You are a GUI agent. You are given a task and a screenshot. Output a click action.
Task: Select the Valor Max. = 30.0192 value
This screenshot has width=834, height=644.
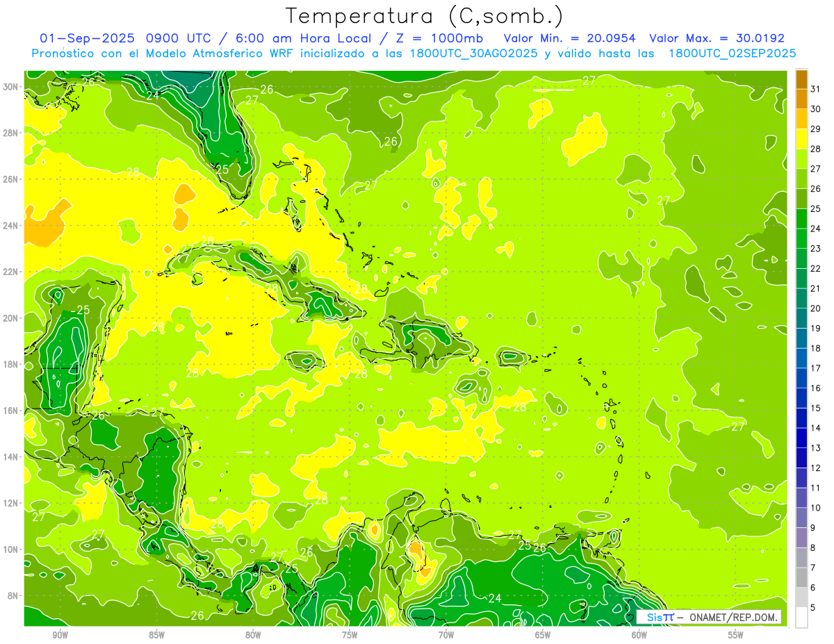(x=717, y=38)
